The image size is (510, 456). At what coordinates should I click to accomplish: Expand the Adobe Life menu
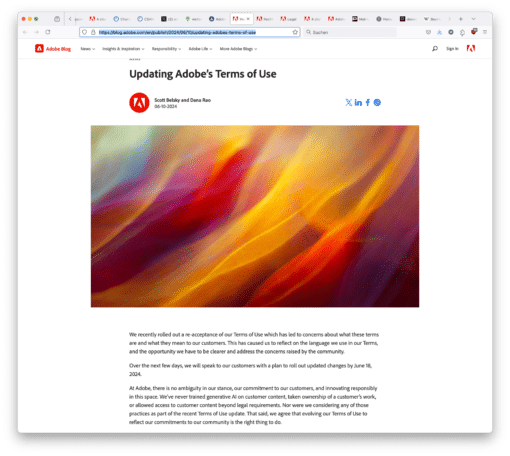tap(200, 49)
